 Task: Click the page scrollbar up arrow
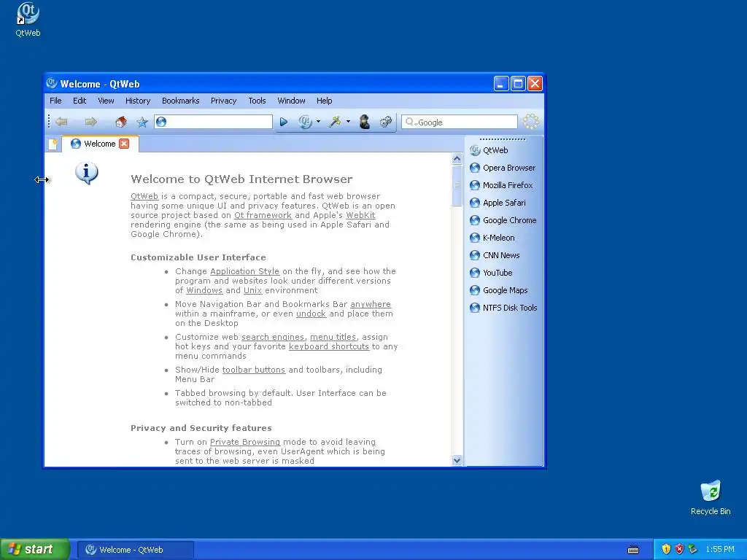click(457, 158)
